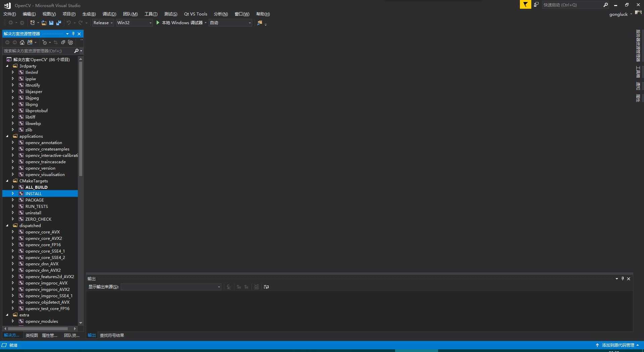Click Go to Next Message in Output toolbar
Image resolution: width=644 pixels, height=352 pixels.
[x=246, y=287]
